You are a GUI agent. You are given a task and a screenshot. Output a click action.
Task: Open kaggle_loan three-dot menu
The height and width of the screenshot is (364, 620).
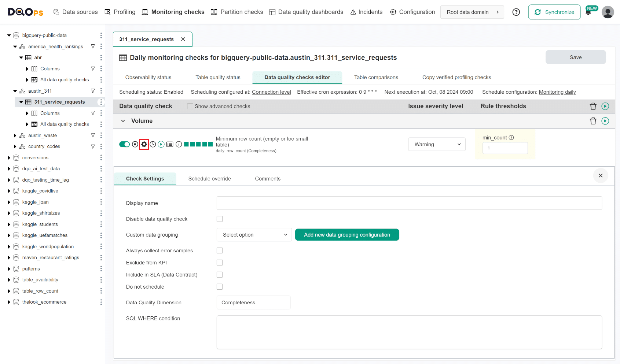pos(101,202)
